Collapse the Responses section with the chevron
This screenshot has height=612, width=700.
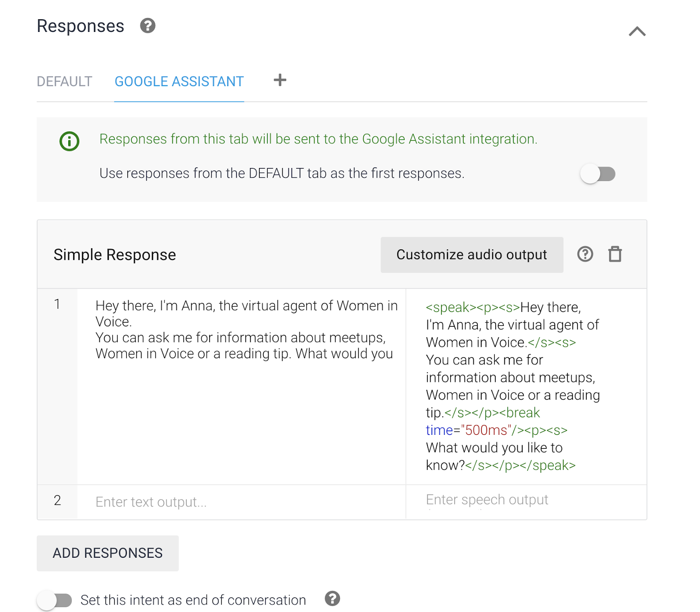coord(637,31)
